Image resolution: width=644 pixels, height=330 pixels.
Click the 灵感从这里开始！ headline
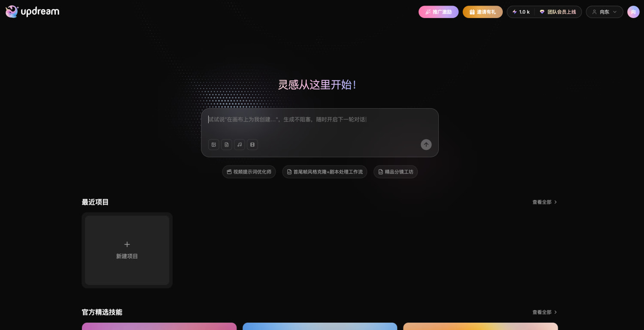(318, 85)
